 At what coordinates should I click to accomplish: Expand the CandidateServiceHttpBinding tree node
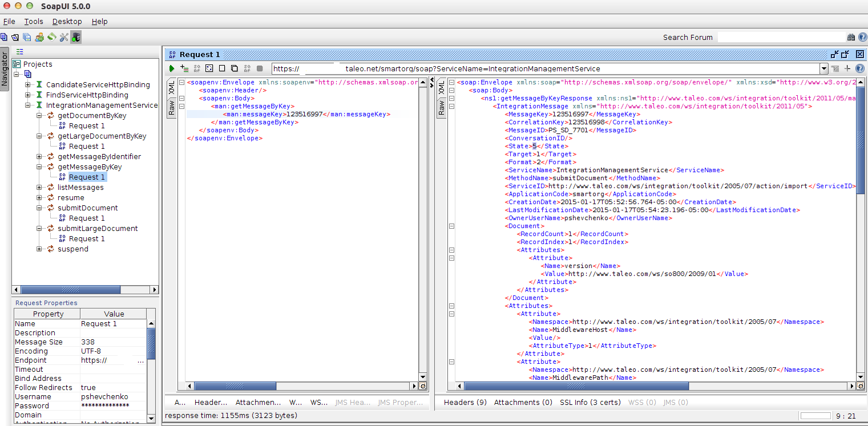(x=28, y=85)
